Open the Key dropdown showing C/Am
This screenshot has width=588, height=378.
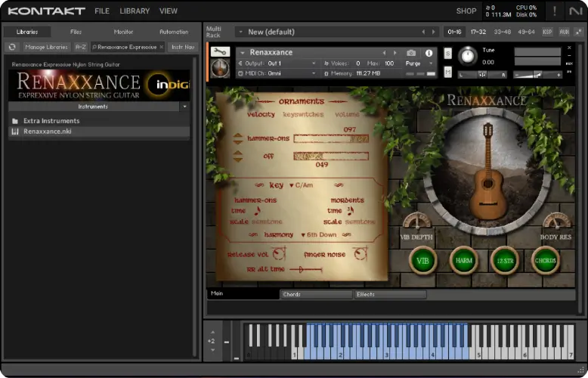point(301,185)
